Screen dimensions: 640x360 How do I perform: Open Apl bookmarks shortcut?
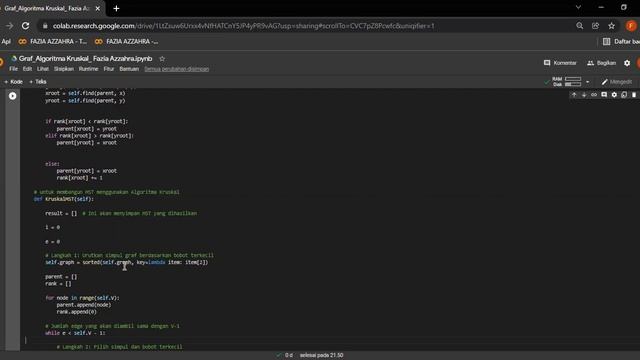coord(6,42)
